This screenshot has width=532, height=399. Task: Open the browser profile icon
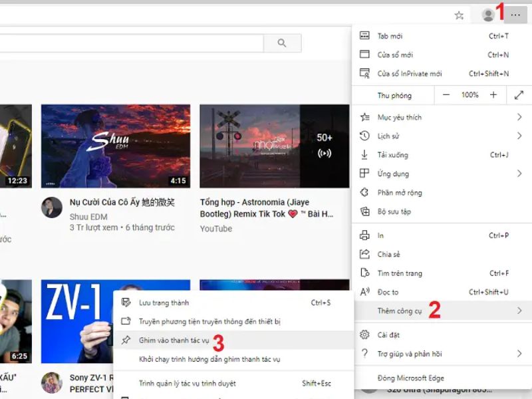[489, 14]
